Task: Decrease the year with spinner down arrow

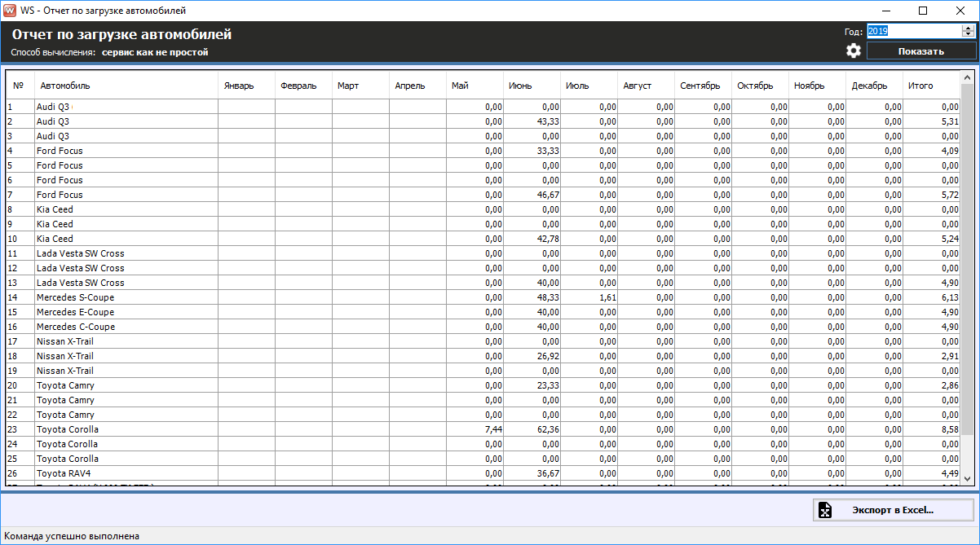Action: [969, 35]
